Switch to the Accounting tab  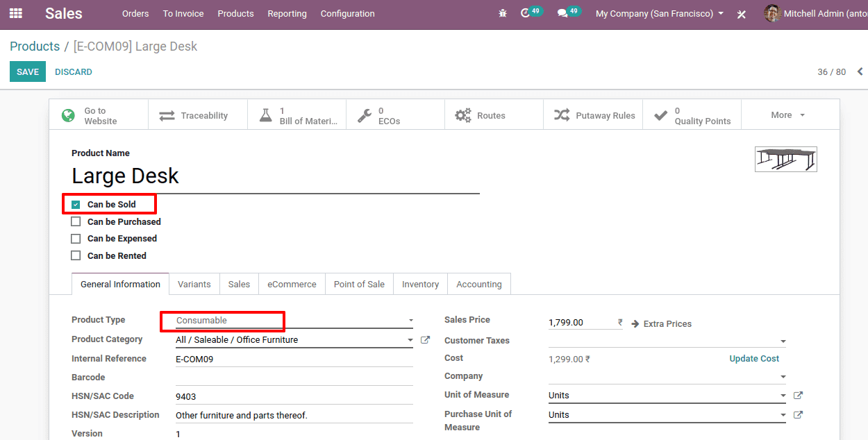(x=479, y=284)
